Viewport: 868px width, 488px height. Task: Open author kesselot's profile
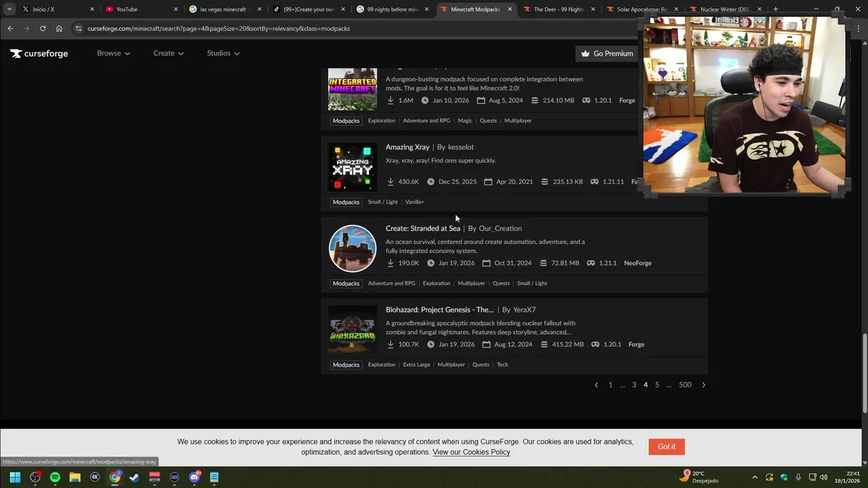(x=460, y=147)
